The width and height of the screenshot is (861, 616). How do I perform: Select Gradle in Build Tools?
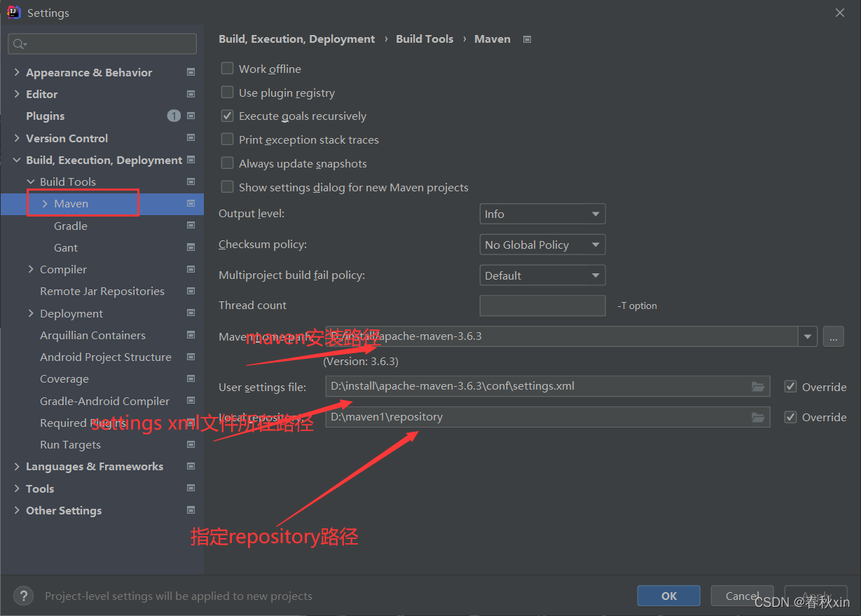[71, 226]
